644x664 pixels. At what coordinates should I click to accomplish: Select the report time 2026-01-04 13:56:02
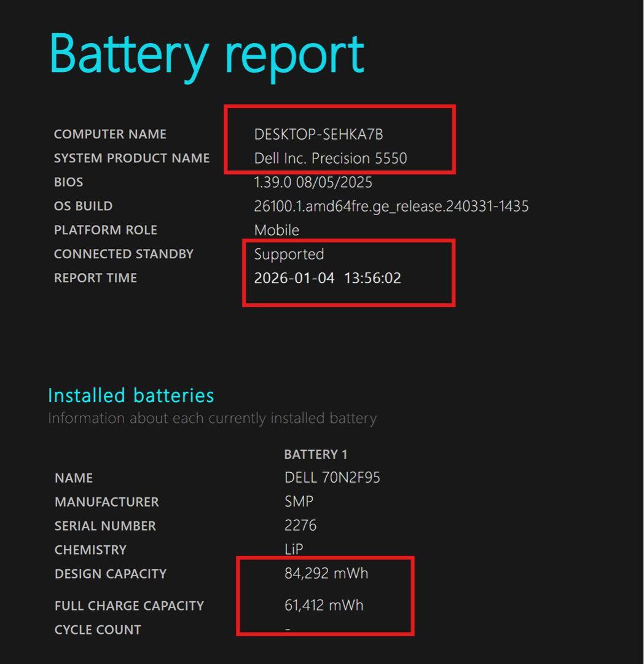click(x=328, y=278)
